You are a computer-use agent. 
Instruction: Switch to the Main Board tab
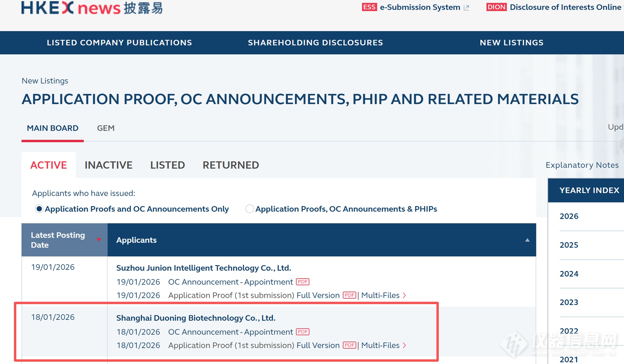[53, 128]
